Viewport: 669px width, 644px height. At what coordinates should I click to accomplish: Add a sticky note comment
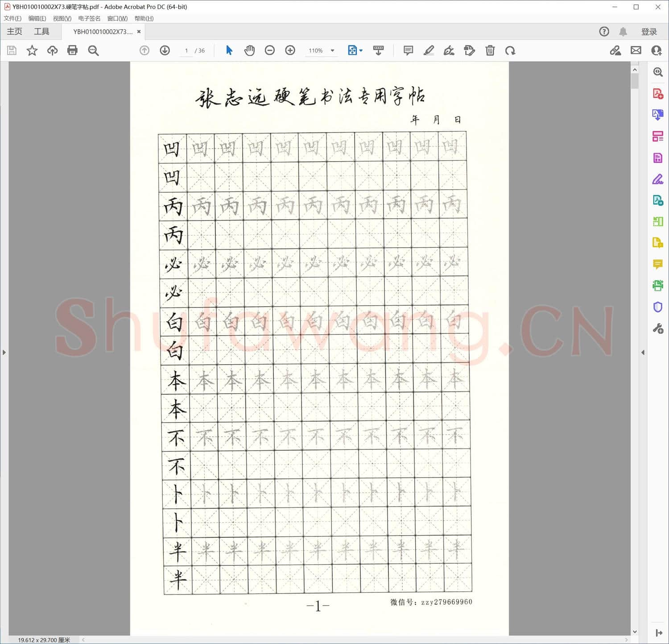click(x=408, y=50)
